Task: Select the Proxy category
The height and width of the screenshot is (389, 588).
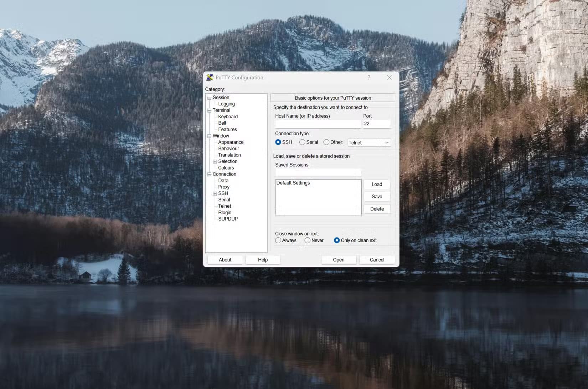Action: point(223,187)
